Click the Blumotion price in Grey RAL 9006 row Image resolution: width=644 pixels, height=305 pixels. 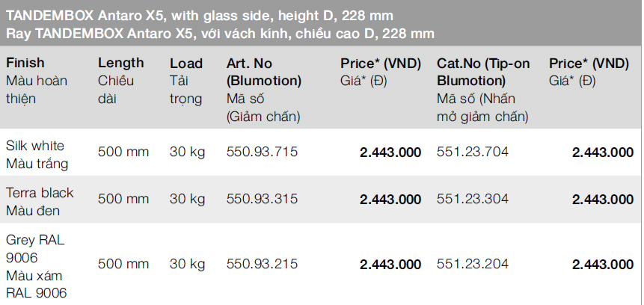coord(390,265)
